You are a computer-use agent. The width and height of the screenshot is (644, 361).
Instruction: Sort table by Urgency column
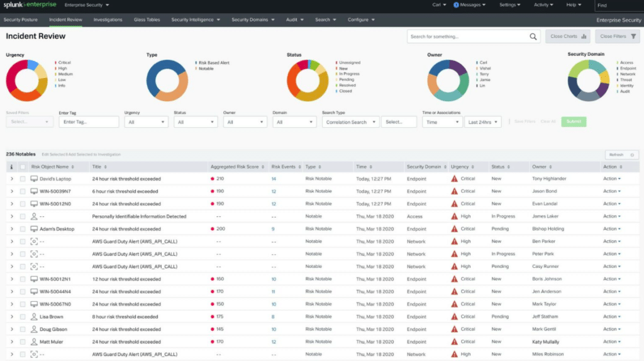[x=473, y=167]
